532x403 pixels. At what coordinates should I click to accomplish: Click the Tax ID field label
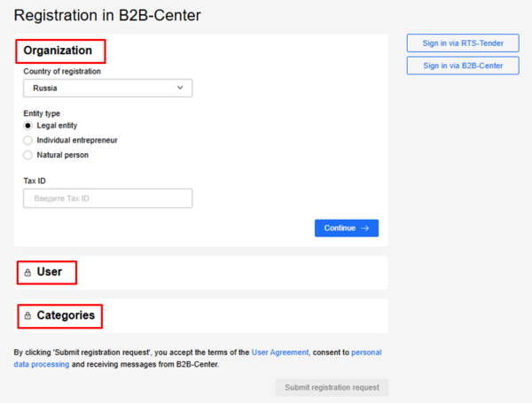[x=35, y=181]
